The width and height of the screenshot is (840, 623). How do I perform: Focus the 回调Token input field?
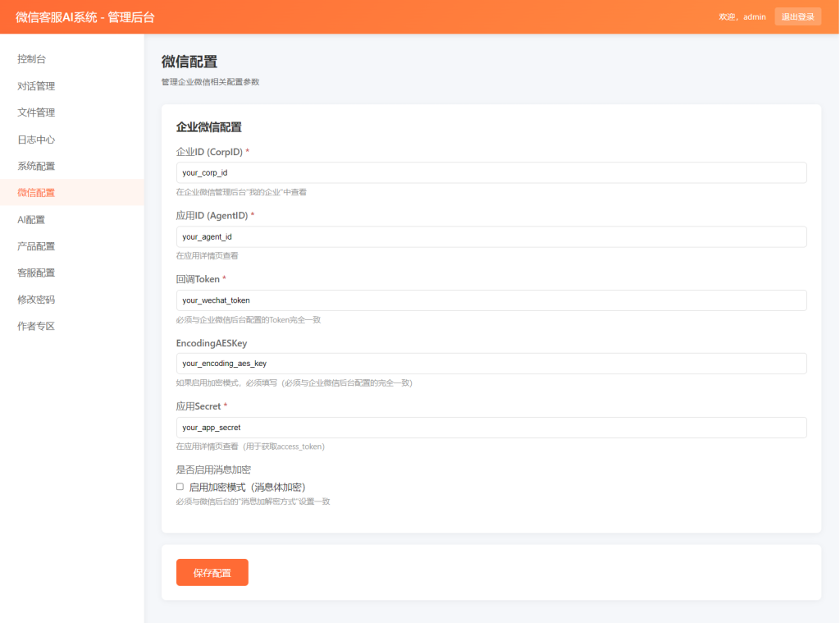[491, 300]
